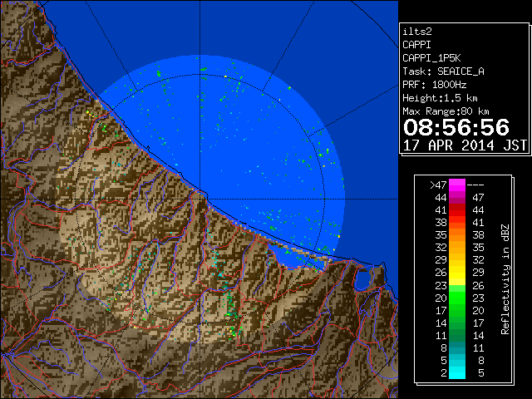The image size is (532, 399).
Task: Click the '17 APR 2014 JST' date
Action: tap(465, 145)
